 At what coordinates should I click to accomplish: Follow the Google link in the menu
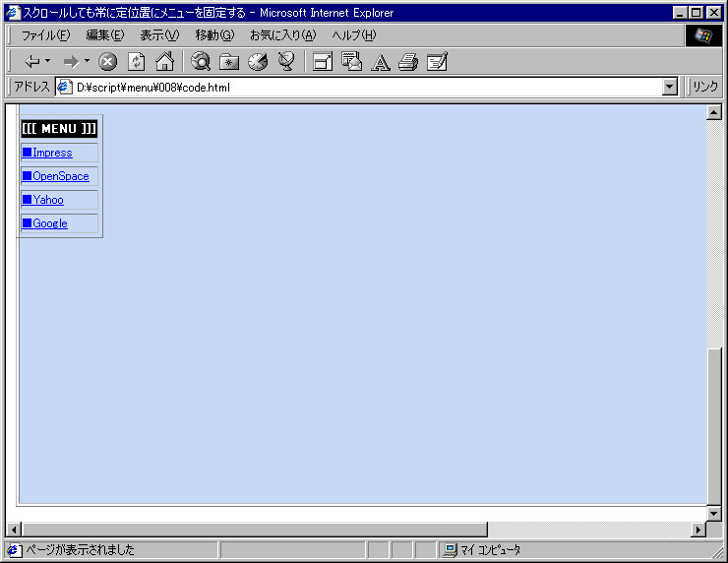(x=49, y=223)
